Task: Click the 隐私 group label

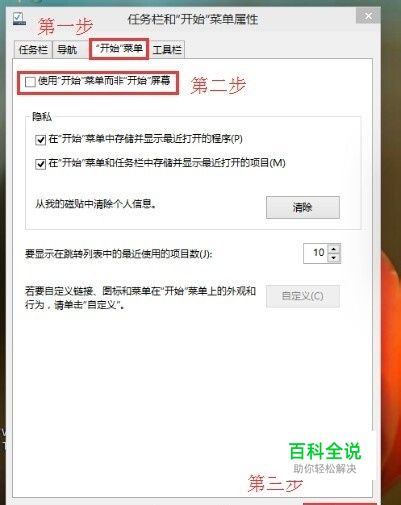Action: pyautogui.click(x=42, y=117)
